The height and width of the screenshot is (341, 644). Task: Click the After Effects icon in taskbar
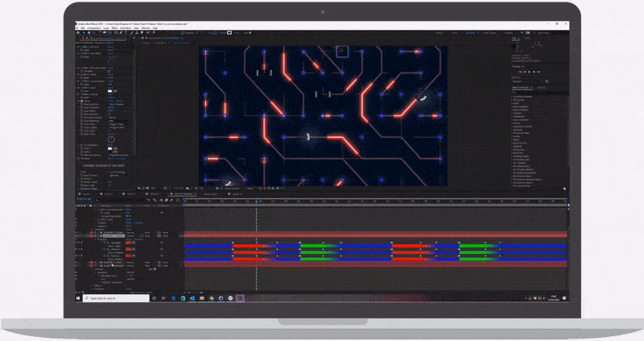[x=241, y=298]
